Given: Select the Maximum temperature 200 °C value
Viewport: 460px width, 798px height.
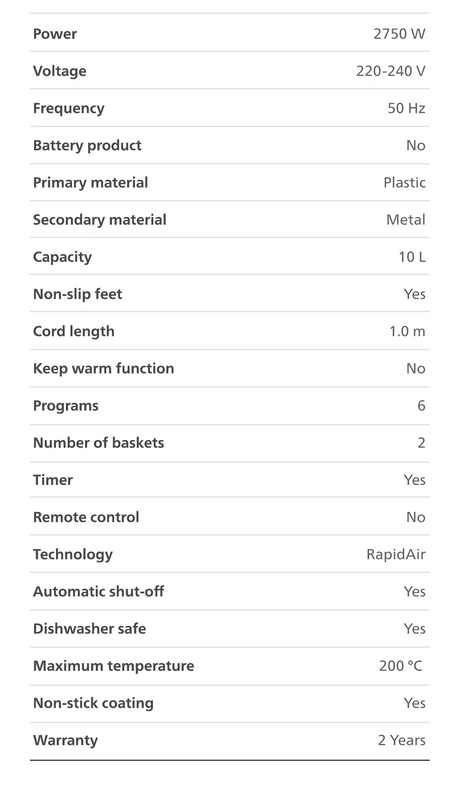Looking at the screenshot, I should coord(401,666).
